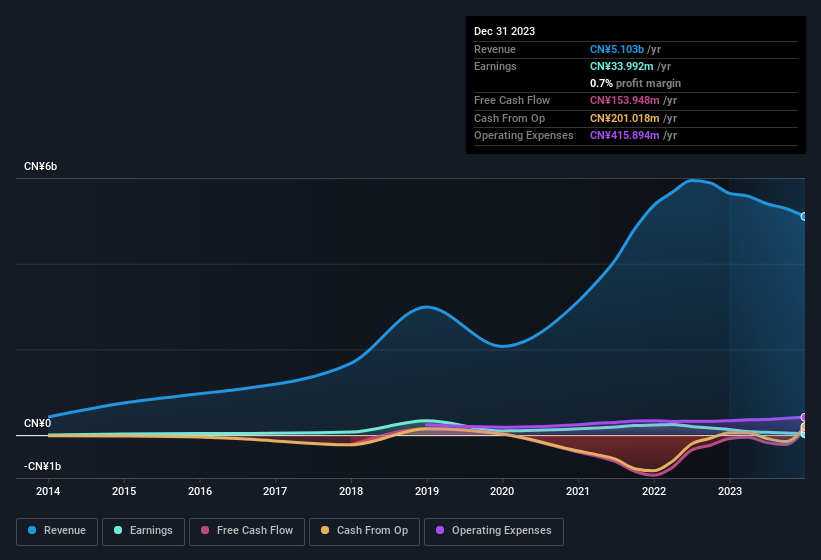Click the Cash From Op label in tooltip

click(509, 118)
